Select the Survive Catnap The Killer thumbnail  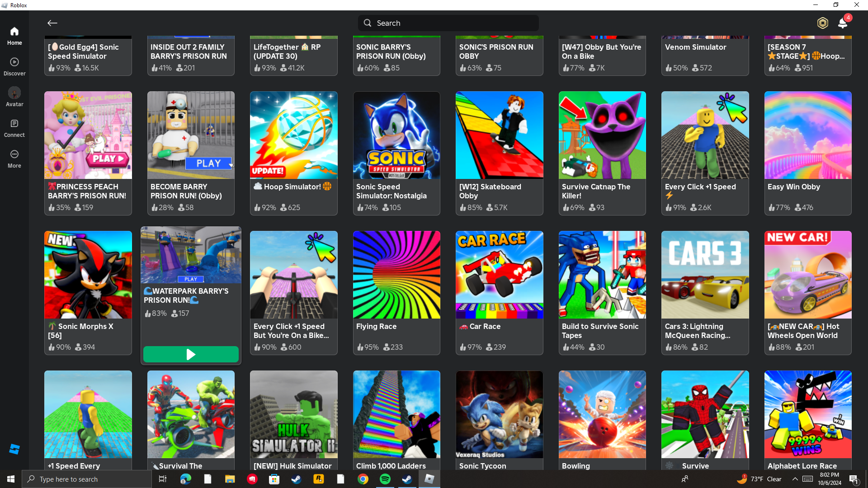pos(602,135)
